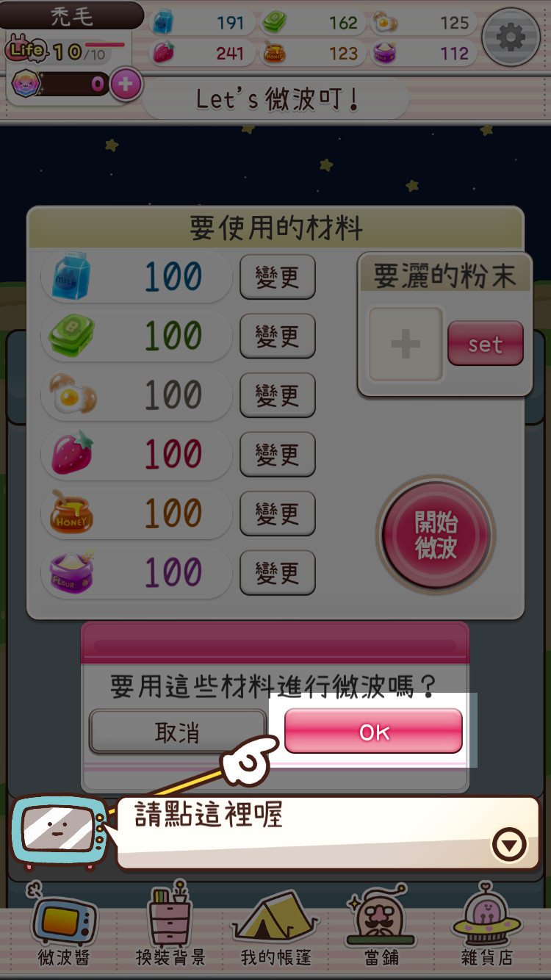Click the milk carton ingredient icon
This screenshot has width=551, height=980.
coord(71,276)
